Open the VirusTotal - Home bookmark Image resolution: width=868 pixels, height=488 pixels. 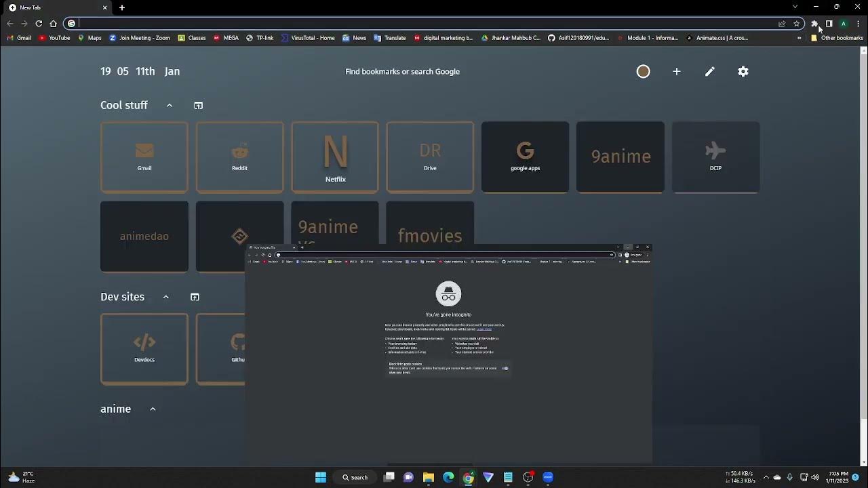[x=308, y=38]
